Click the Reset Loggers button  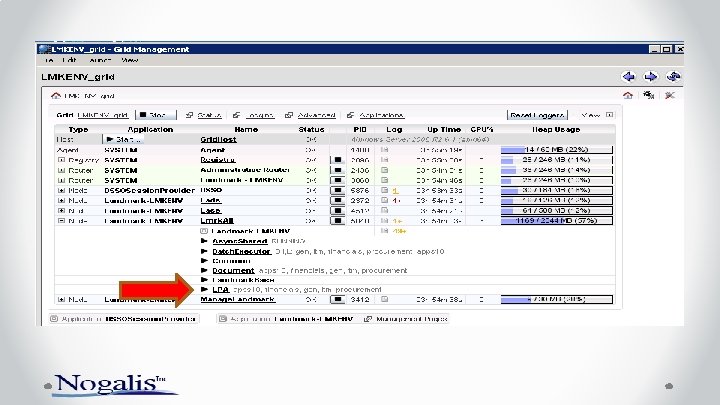click(537, 115)
